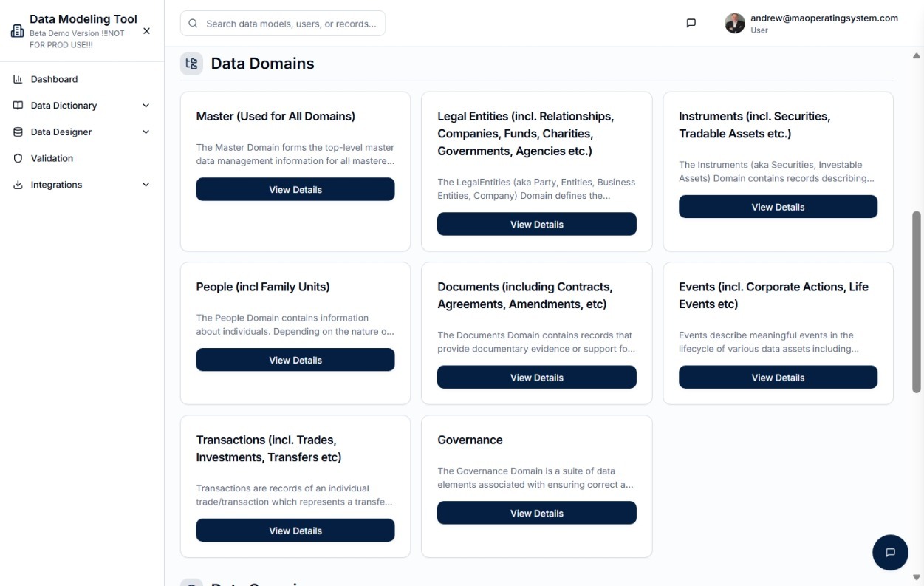Screen dimensions: 924x586
Task: Click the Integrations download icon
Action: pos(18,184)
